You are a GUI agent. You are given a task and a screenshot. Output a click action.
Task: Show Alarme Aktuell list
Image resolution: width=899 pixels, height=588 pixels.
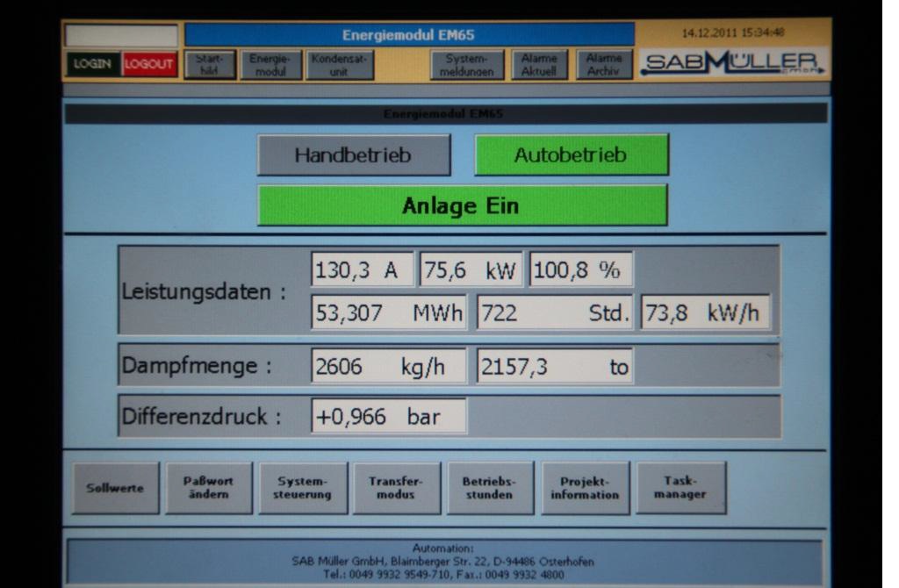point(540,65)
